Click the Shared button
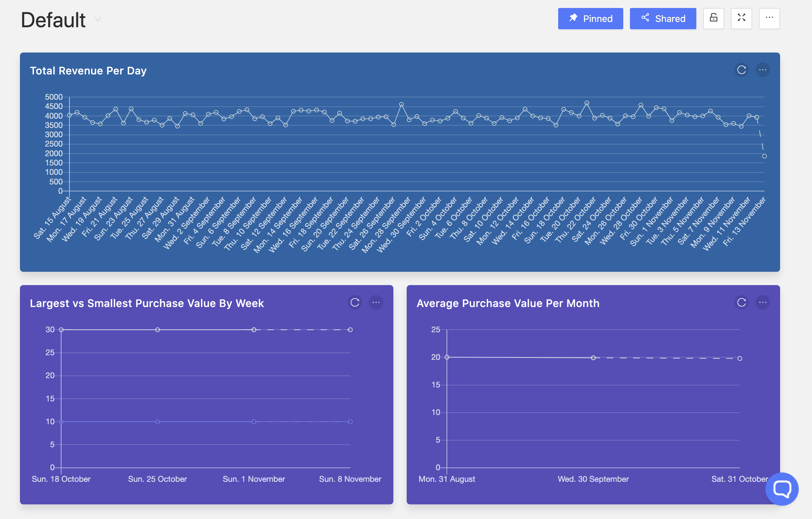 pyautogui.click(x=663, y=19)
